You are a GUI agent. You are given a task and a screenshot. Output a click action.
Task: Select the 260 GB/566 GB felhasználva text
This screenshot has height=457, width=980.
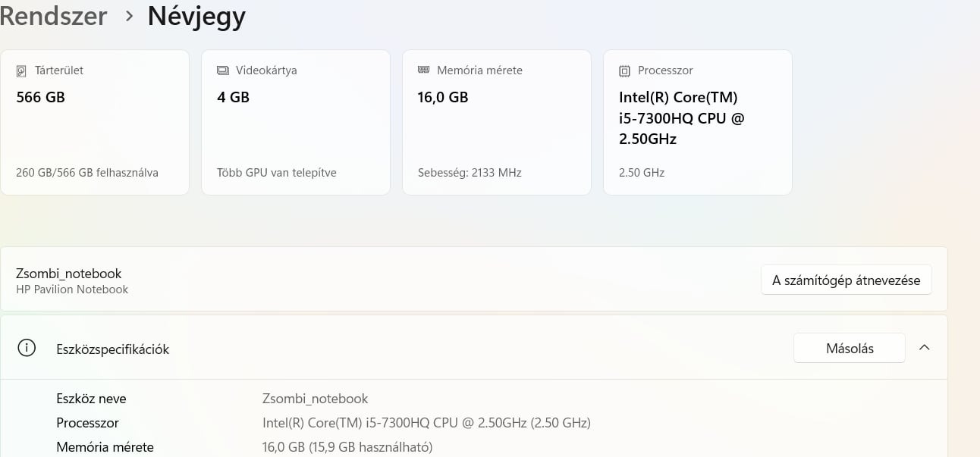click(87, 173)
